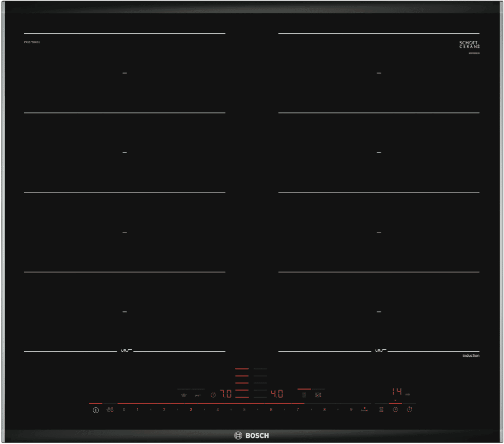Set power level to 5 on slider
504x444 pixels.
[x=244, y=410]
